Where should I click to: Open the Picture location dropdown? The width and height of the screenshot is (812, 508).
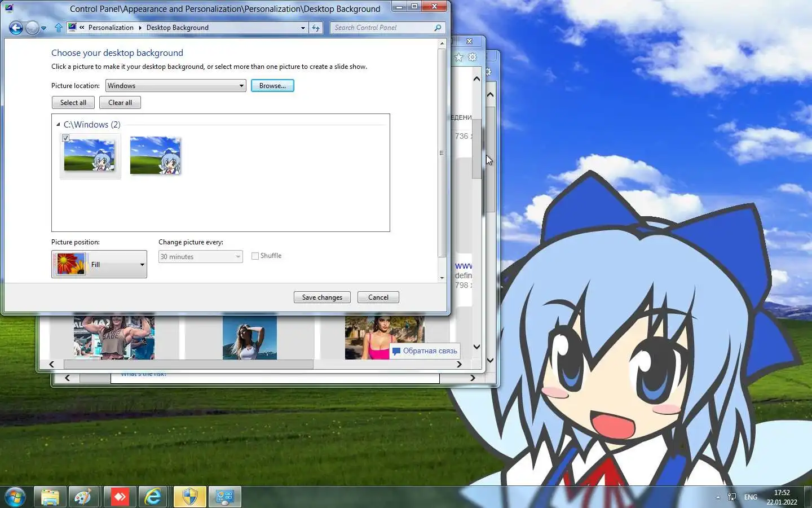pyautogui.click(x=175, y=86)
